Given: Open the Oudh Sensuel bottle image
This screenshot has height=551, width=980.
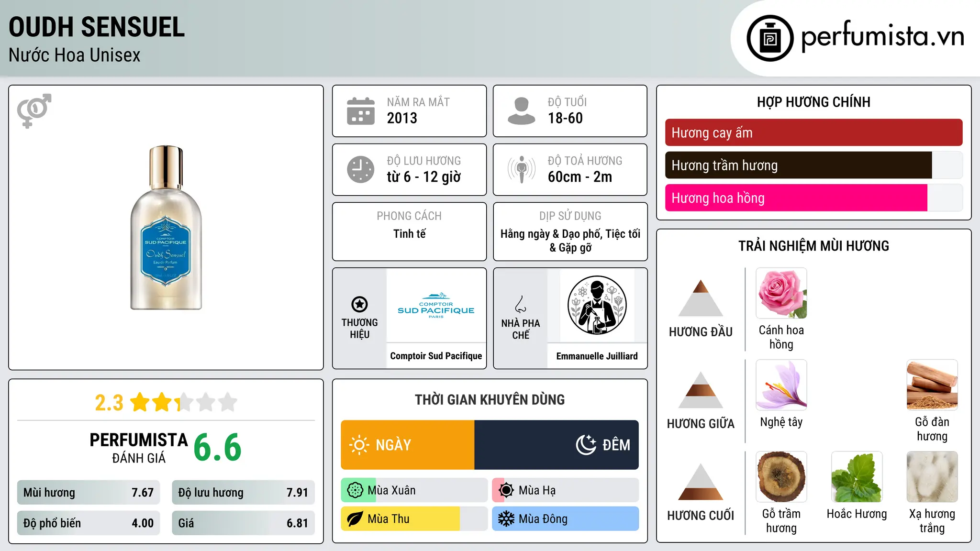Looking at the screenshot, I should (x=166, y=228).
